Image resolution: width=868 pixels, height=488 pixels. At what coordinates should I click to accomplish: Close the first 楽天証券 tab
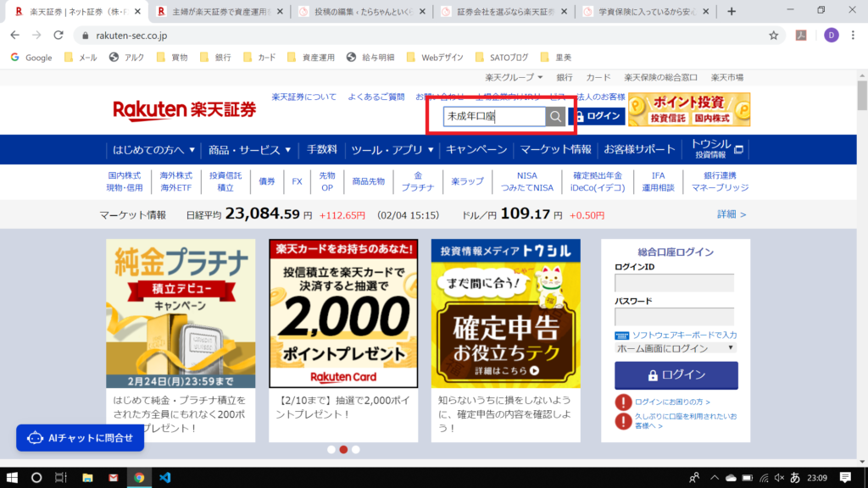click(138, 12)
